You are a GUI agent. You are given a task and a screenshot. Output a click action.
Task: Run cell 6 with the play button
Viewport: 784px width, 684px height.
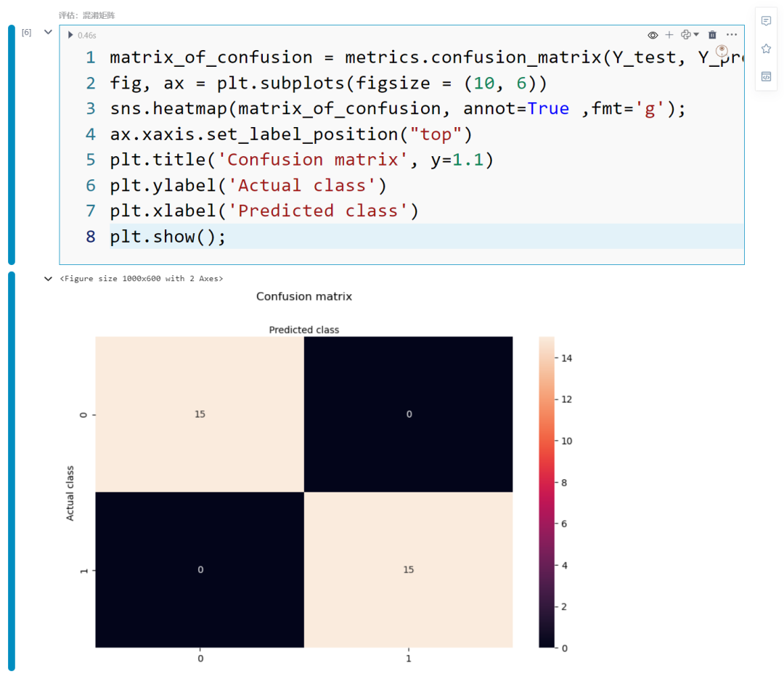[70, 35]
